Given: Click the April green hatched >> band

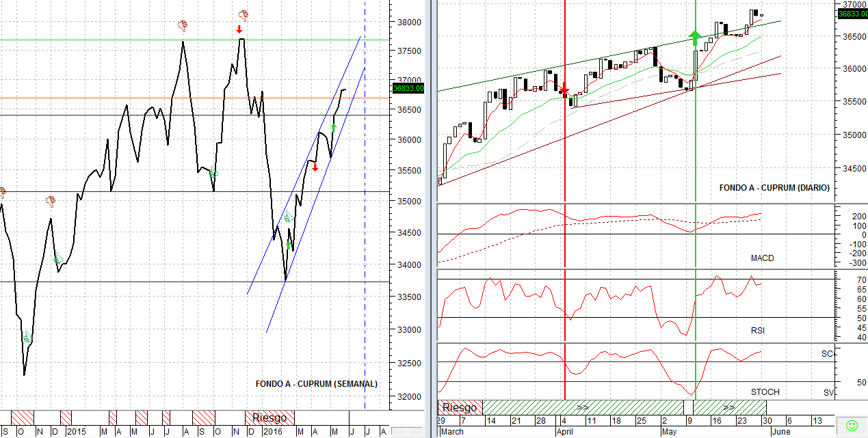Looking at the screenshot, I should pyautogui.click(x=583, y=407).
